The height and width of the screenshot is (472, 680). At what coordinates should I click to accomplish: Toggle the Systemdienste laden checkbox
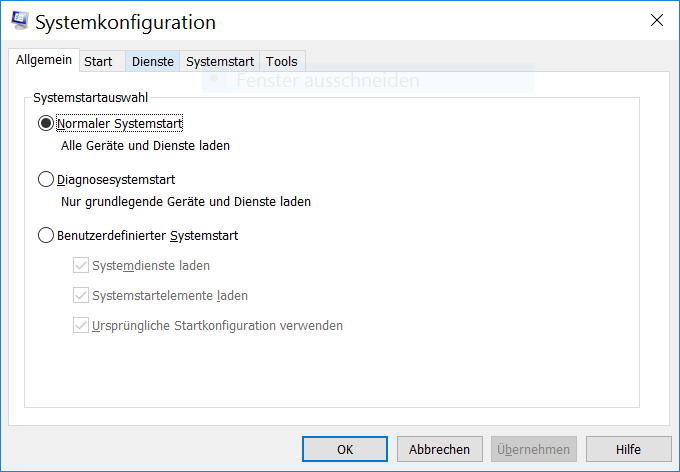pyautogui.click(x=81, y=266)
